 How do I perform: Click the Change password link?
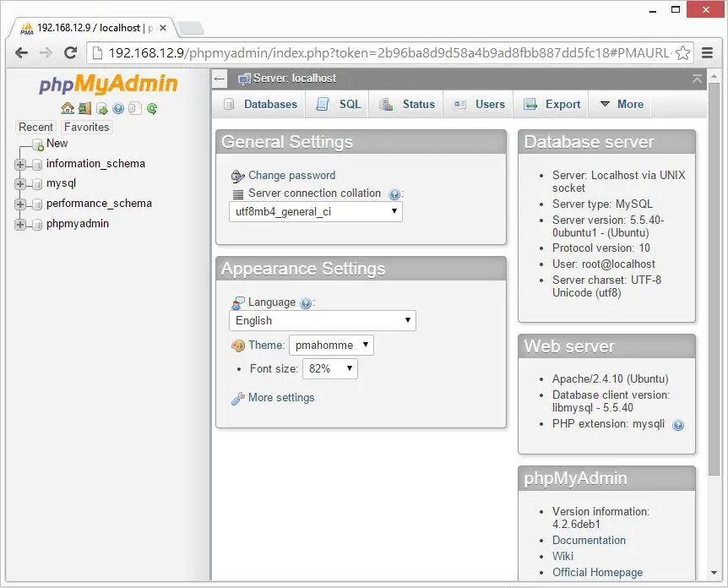pyautogui.click(x=292, y=175)
